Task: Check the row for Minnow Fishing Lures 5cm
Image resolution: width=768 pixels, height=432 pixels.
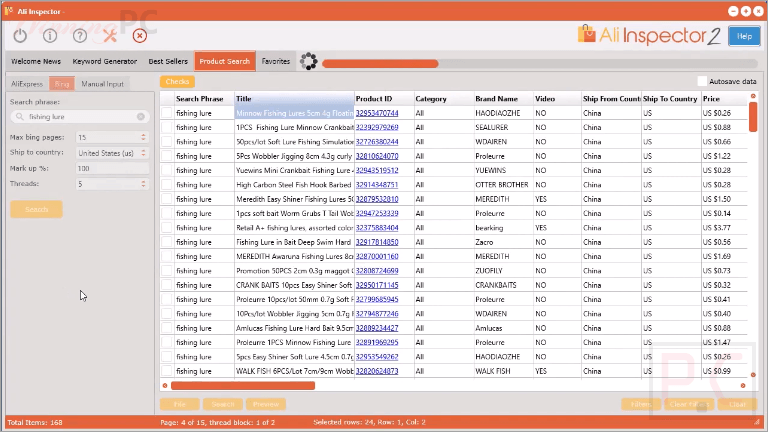Action: point(167,113)
